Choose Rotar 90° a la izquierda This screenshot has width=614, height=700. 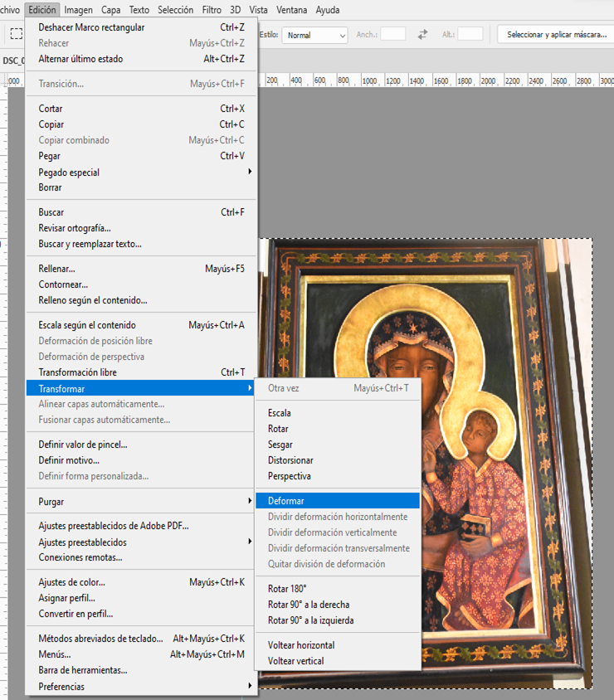pyautogui.click(x=338, y=620)
